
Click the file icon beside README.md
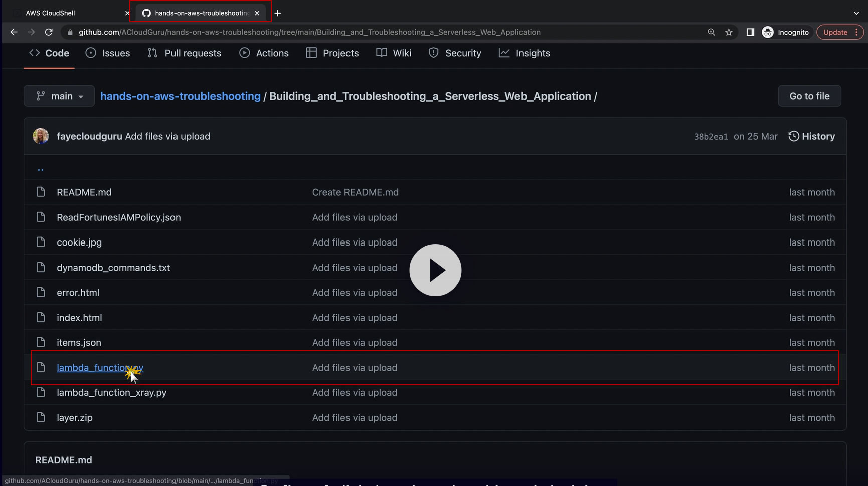tap(41, 192)
